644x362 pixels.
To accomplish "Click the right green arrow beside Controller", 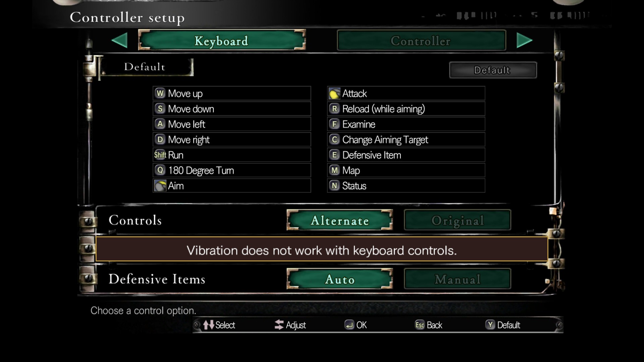I will (525, 41).
